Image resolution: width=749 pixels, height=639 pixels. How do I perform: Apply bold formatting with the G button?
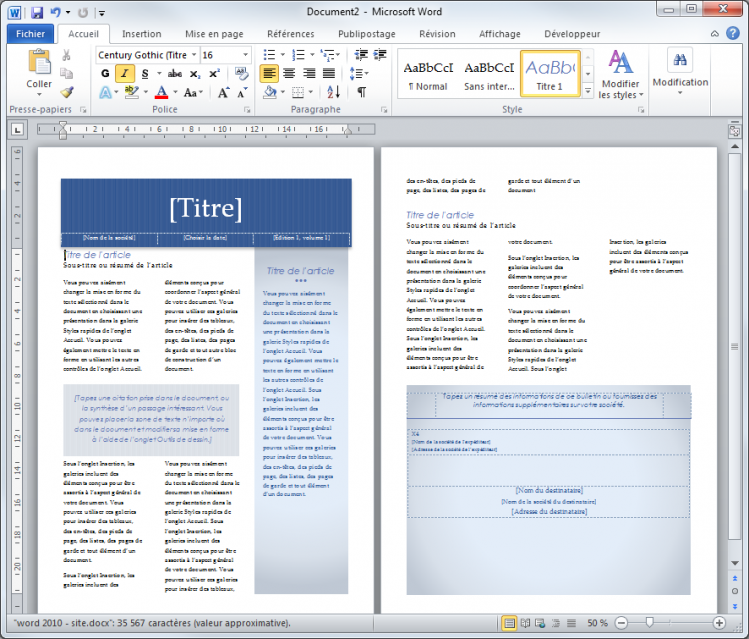(105, 73)
